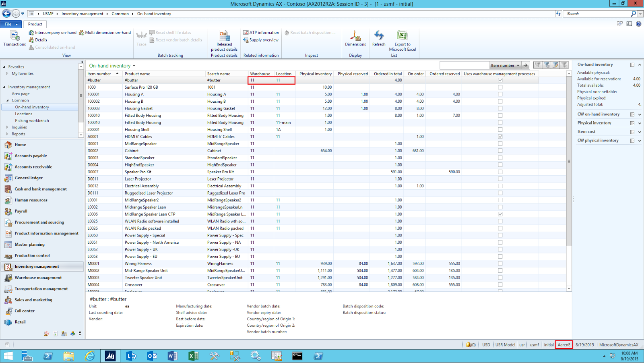Expand the Item cost FactBox
This screenshot has width=644, height=363.
point(640,132)
